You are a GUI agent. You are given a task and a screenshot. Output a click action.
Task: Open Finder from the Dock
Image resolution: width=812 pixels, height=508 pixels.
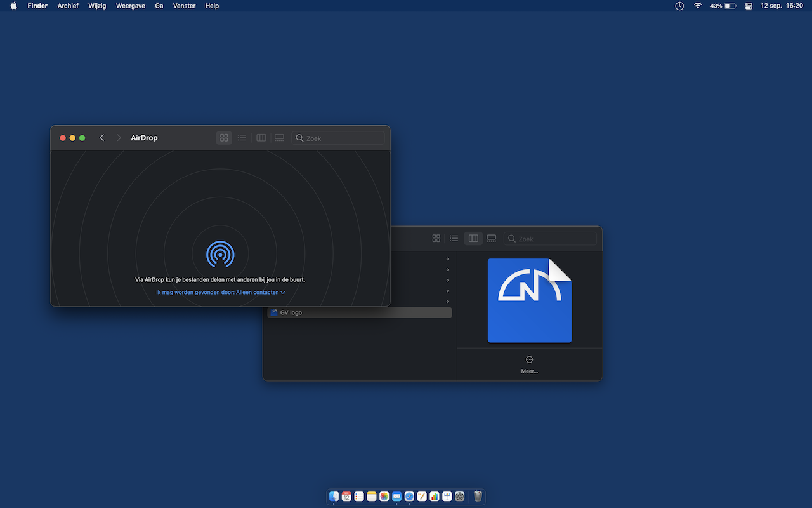click(334, 497)
